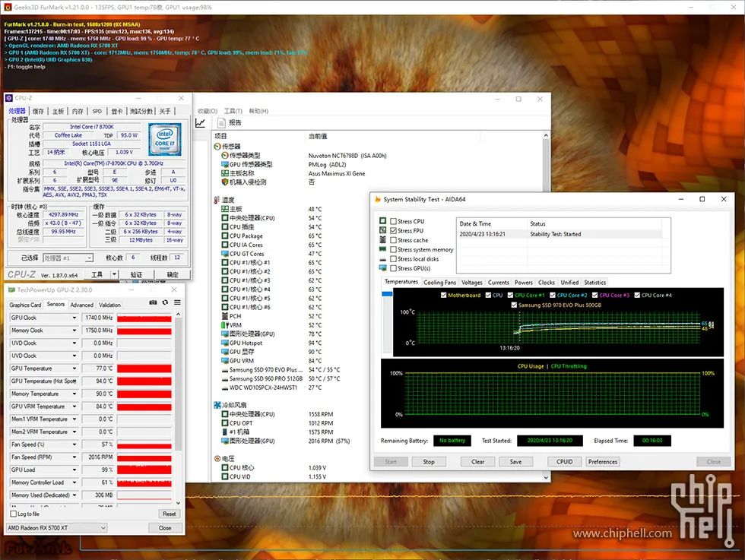Click the Stress CPU processor icon
This screenshot has width=745, height=560.
[383, 221]
